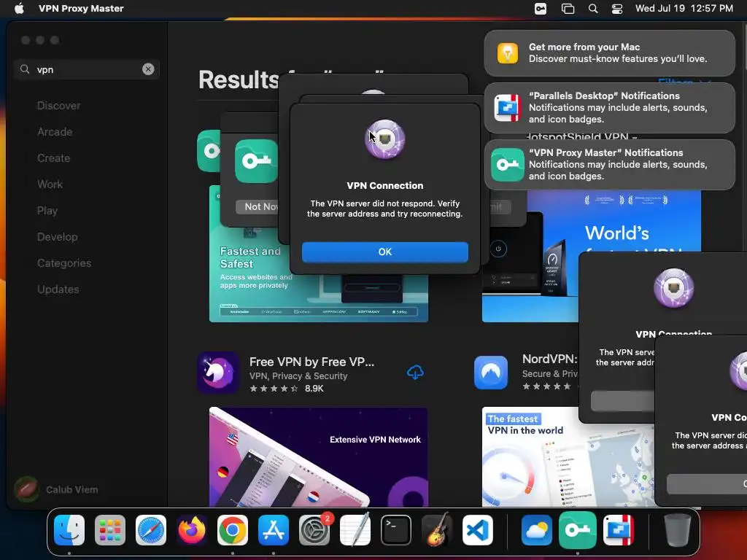747x560 pixels.
Task: Open Control Center in menu bar
Action: [x=617, y=9]
